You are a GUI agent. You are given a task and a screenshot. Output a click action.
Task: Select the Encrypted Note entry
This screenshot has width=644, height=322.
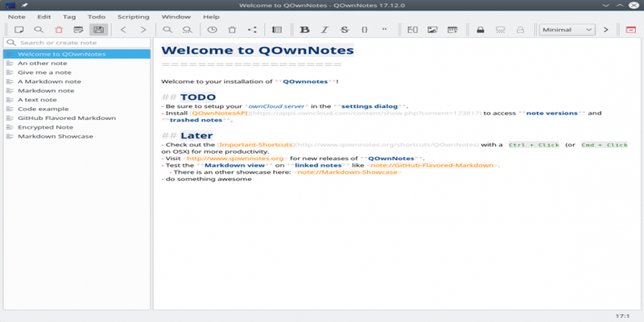coord(76,127)
